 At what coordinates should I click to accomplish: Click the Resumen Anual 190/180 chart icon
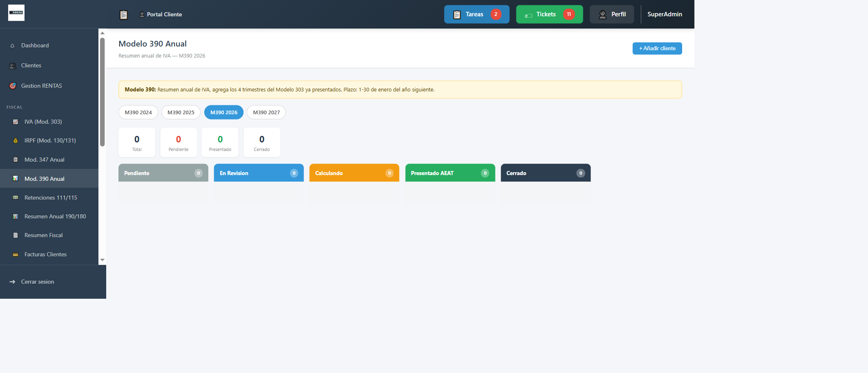[x=16, y=216]
